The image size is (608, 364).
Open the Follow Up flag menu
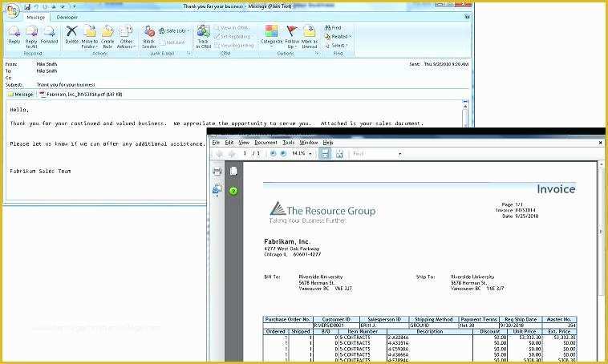(292, 37)
